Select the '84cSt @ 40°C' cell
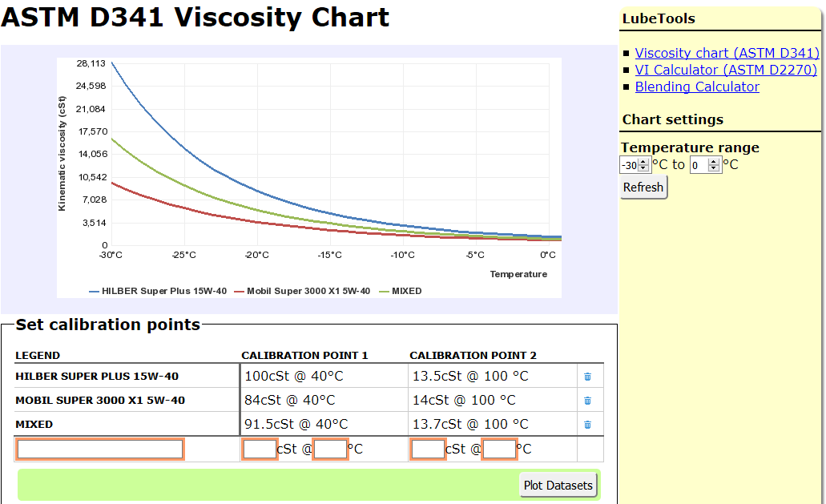This screenshot has height=504, width=826. tap(324, 401)
